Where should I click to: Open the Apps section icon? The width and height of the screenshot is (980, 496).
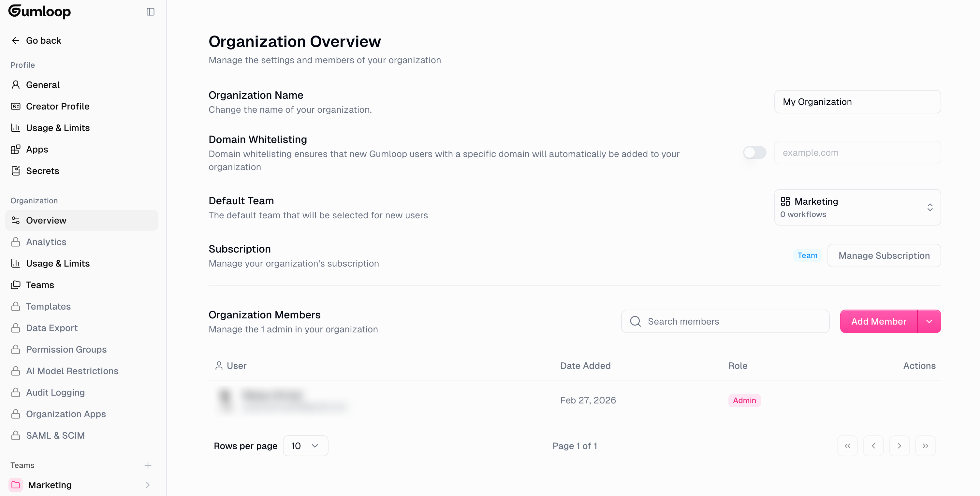tap(16, 149)
